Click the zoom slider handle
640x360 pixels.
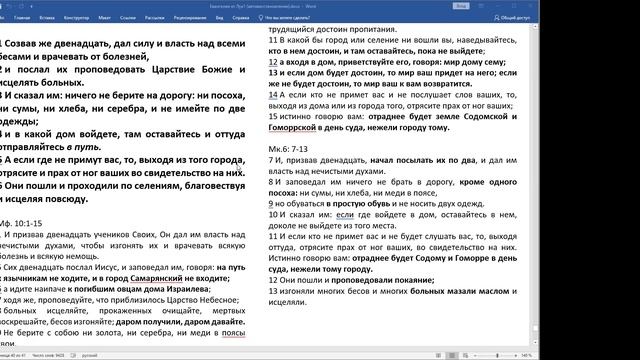pyautogui.click(x=497, y=356)
